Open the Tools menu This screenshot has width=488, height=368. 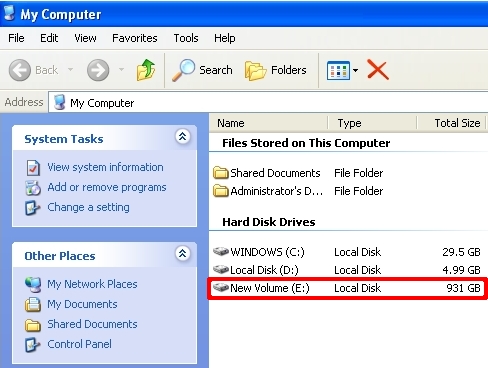(186, 38)
